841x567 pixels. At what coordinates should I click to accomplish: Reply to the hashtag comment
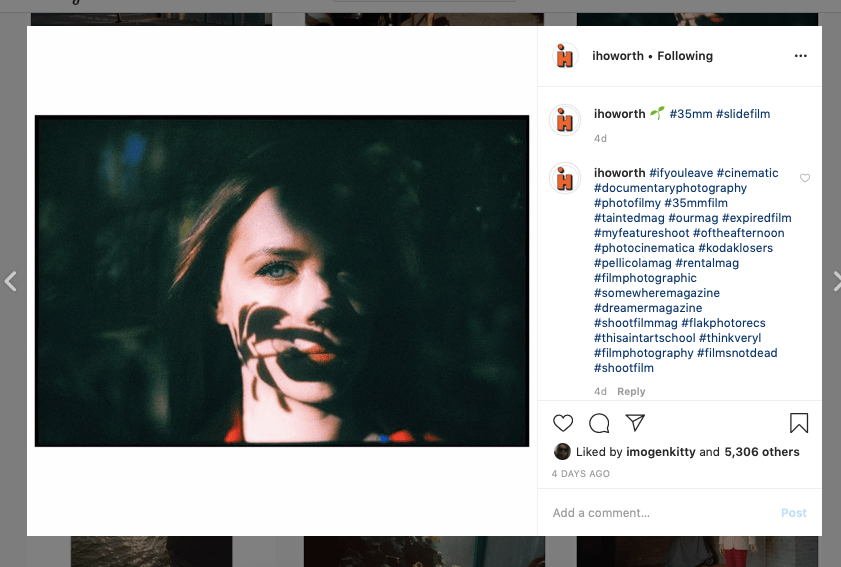coord(631,392)
